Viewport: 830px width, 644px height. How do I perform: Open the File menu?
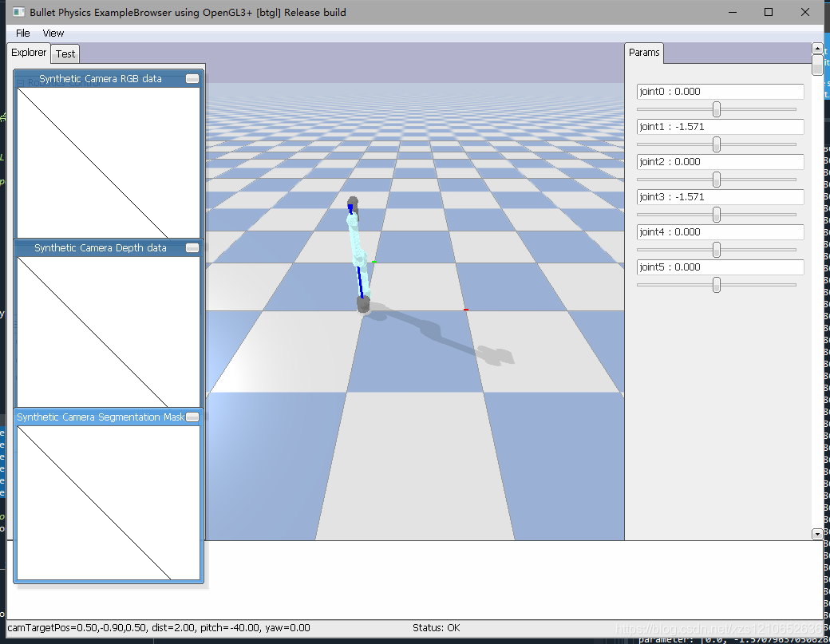(22, 33)
